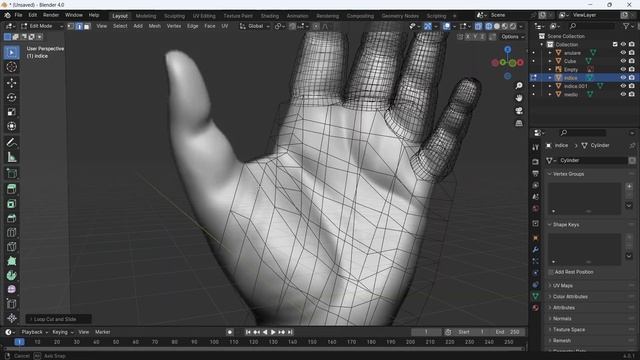Expand the UV Maps panel
Image resolution: width=640 pixels, height=360 pixels.
(591, 286)
